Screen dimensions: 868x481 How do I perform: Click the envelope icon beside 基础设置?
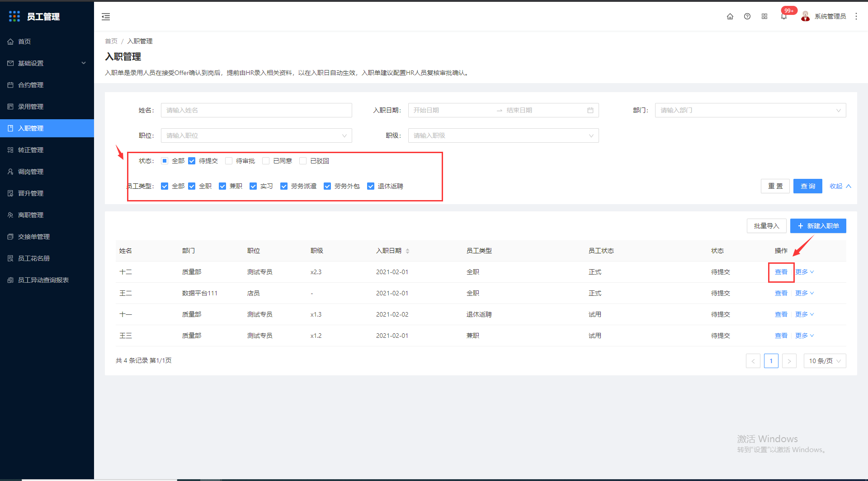[x=10, y=63]
